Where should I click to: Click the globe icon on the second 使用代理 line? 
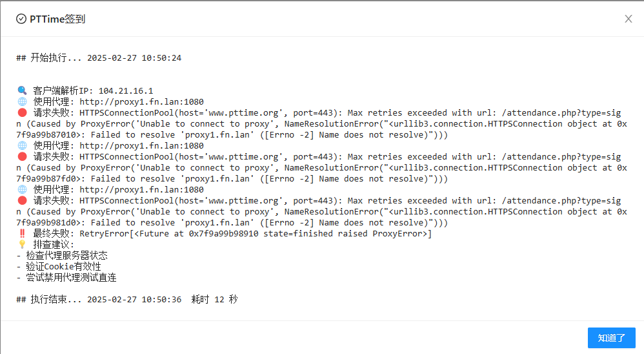click(22, 145)
